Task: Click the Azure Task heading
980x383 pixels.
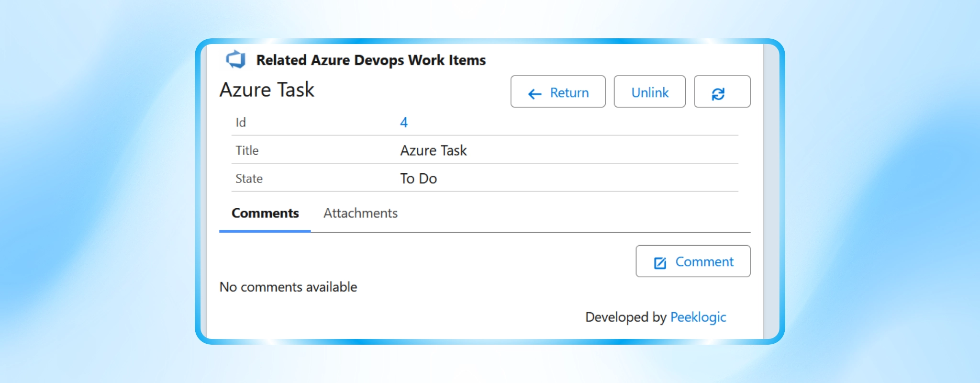Action: click(x=267, y=90)
